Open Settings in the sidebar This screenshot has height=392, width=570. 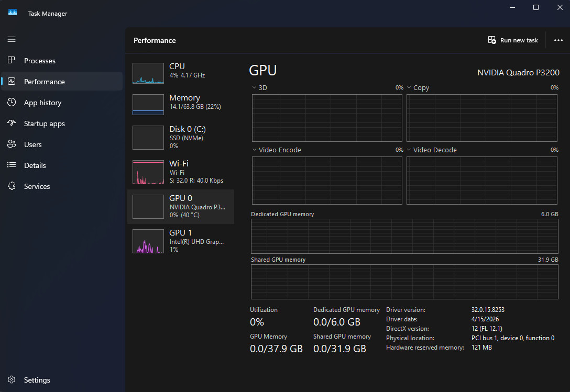[62, 380]
